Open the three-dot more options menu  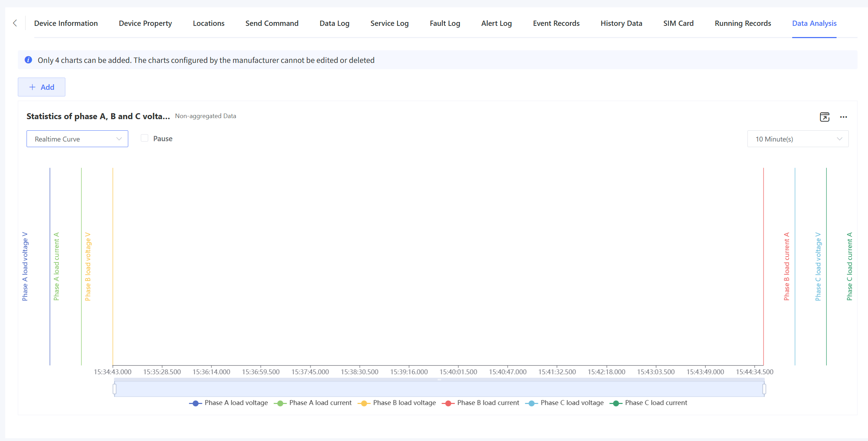point(844,117)
